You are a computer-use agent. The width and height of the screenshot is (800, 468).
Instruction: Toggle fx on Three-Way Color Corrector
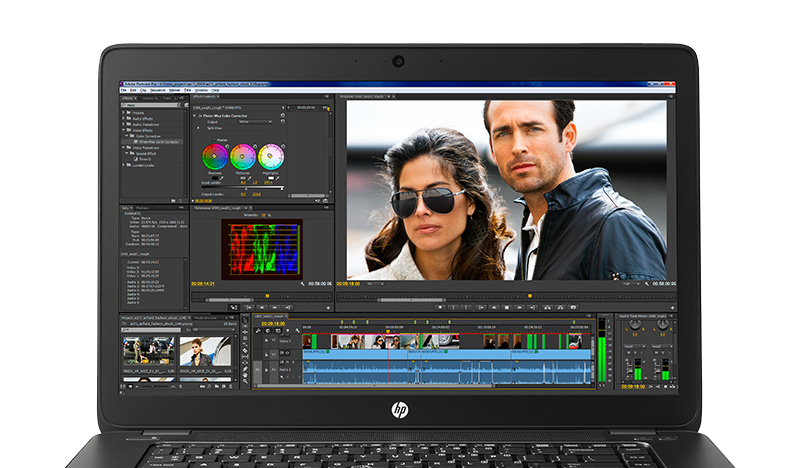tap(199, 116)
